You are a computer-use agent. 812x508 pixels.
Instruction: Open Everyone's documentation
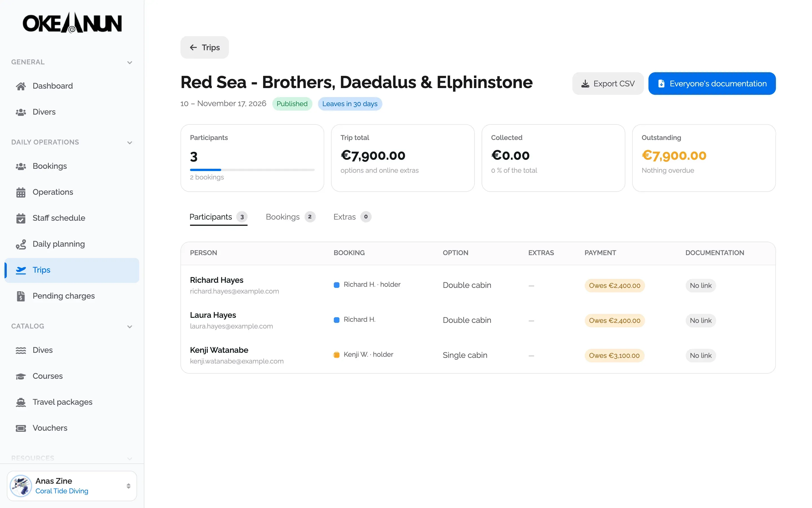[712, 84]
